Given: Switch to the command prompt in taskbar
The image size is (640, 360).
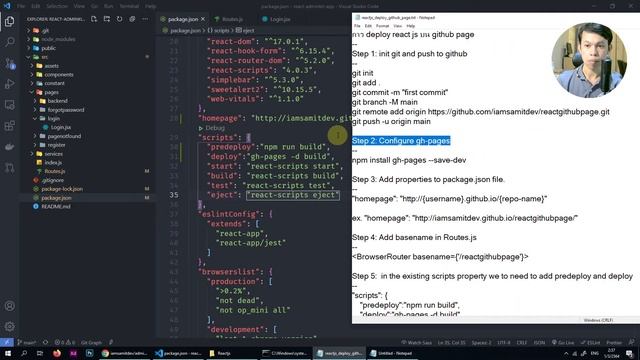Looking at the screenshot, I should coord(284,353).
